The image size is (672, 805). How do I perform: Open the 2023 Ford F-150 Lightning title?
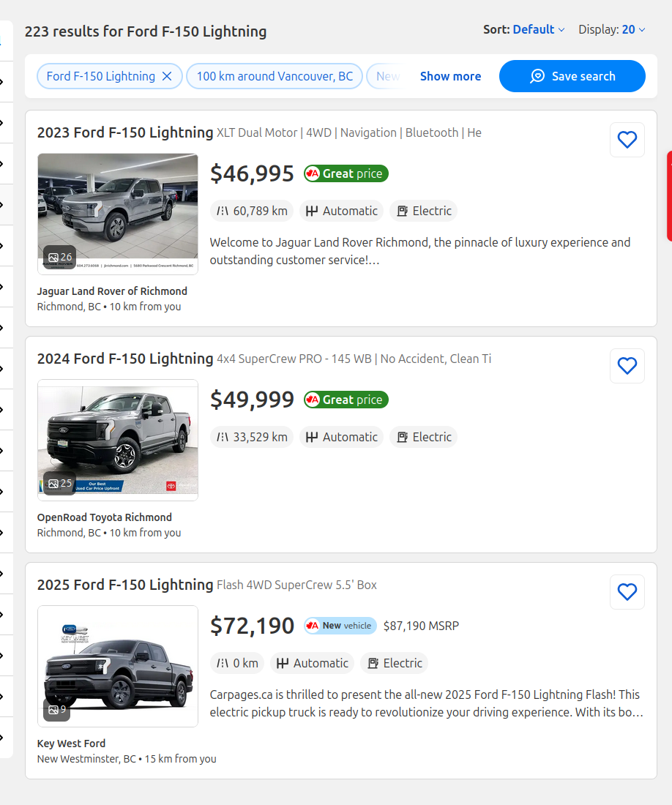coord(125,132)
